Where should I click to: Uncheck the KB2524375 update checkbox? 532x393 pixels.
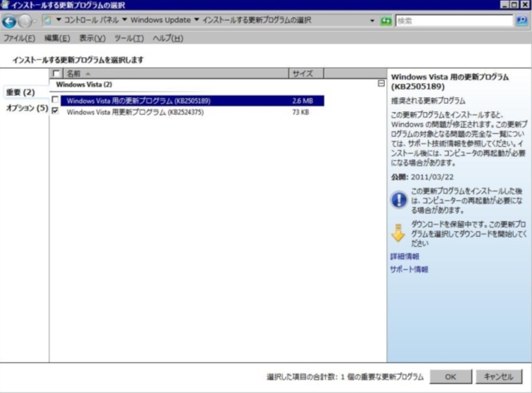pyautogui.click(x=55, y=111)
